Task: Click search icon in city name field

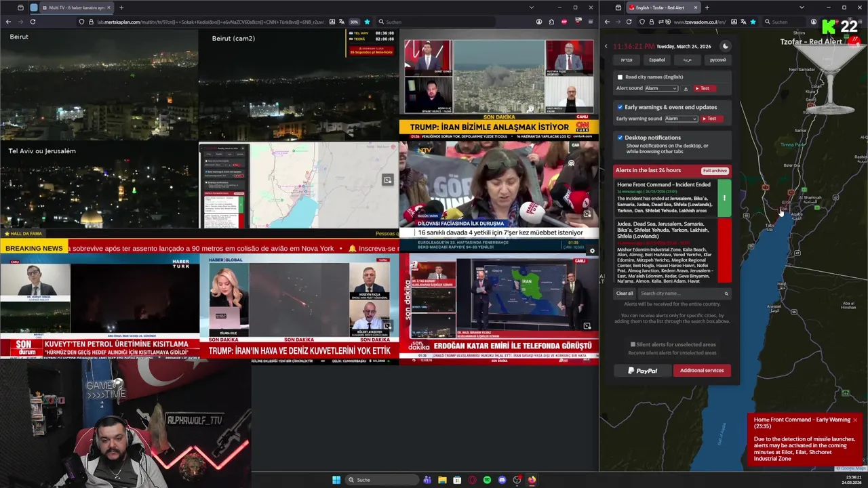Action: (x=726, y=293)
